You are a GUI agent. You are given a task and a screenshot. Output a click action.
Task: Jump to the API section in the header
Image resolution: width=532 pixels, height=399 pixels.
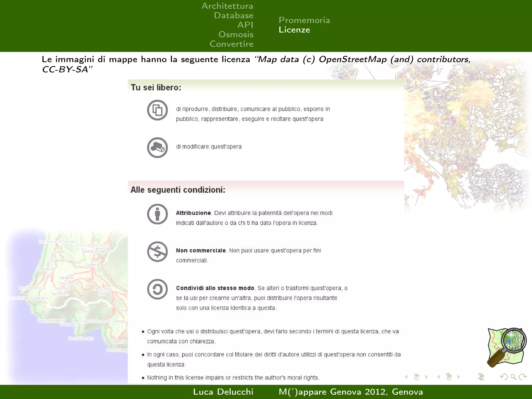pos(245,25)
